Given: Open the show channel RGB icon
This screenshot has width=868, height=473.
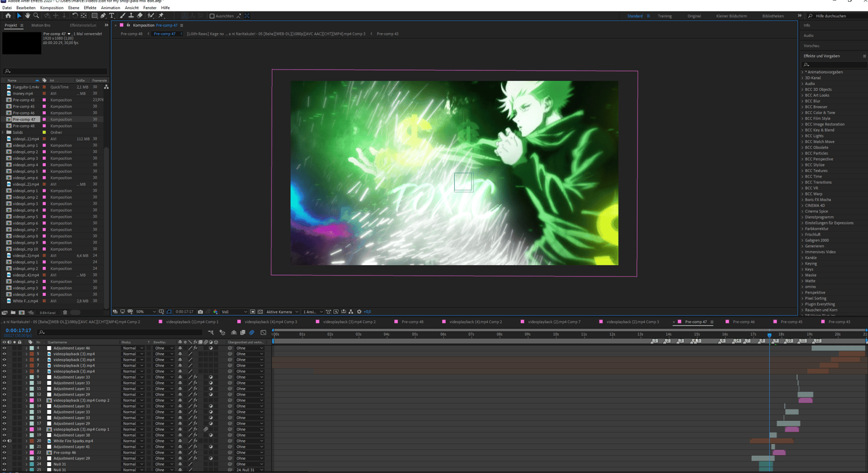Looking at the screenshot, I should 215,311.
